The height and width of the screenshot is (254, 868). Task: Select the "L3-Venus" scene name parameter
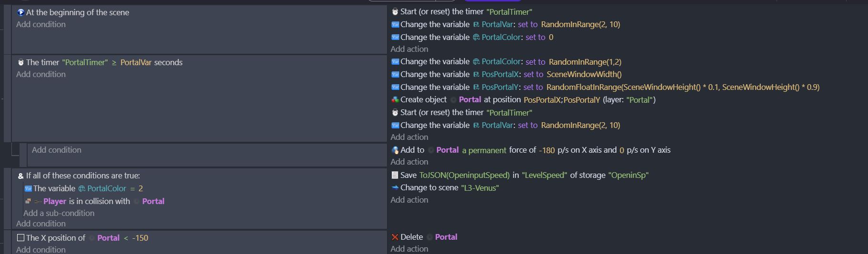(x=480, y=188)
